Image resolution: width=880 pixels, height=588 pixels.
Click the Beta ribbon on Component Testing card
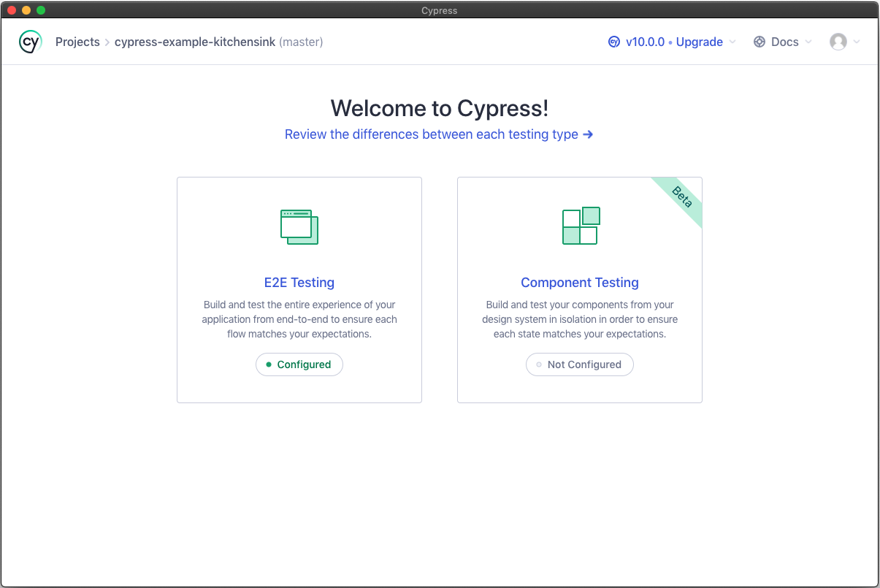(681, 198)
